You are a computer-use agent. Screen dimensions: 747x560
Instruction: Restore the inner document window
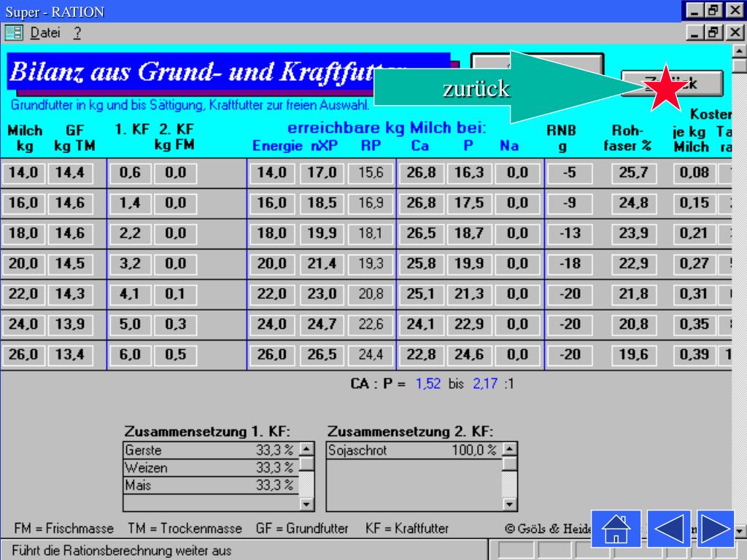[713, 32]
